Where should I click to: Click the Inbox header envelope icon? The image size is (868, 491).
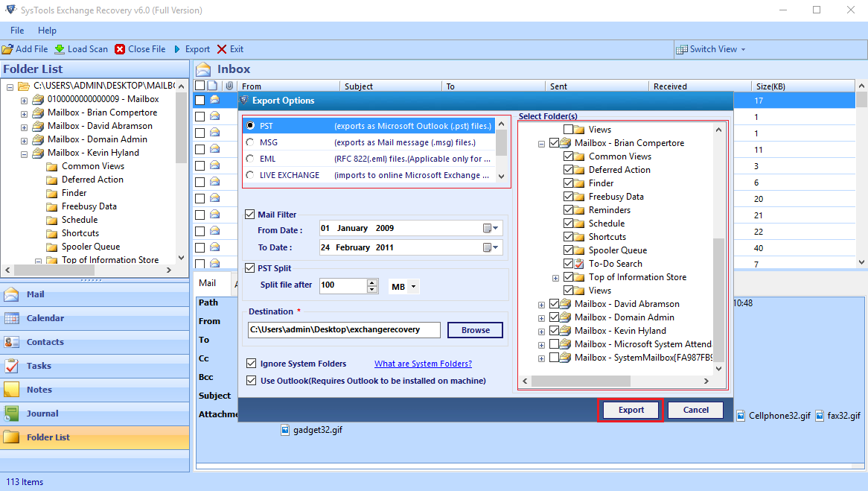(x=204, y=69)
